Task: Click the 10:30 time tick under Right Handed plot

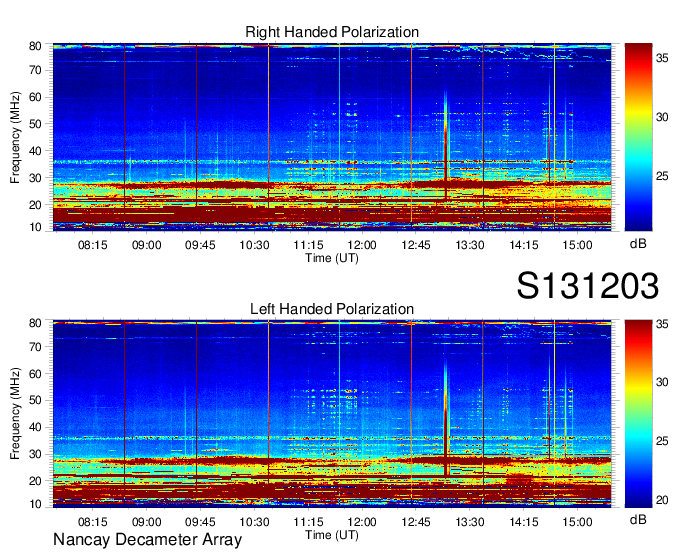Action: pos(254,245)
